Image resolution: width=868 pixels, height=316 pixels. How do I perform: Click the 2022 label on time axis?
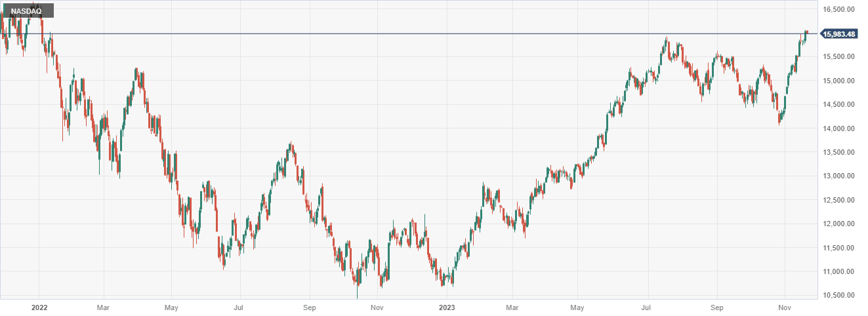tap(39, 307)
